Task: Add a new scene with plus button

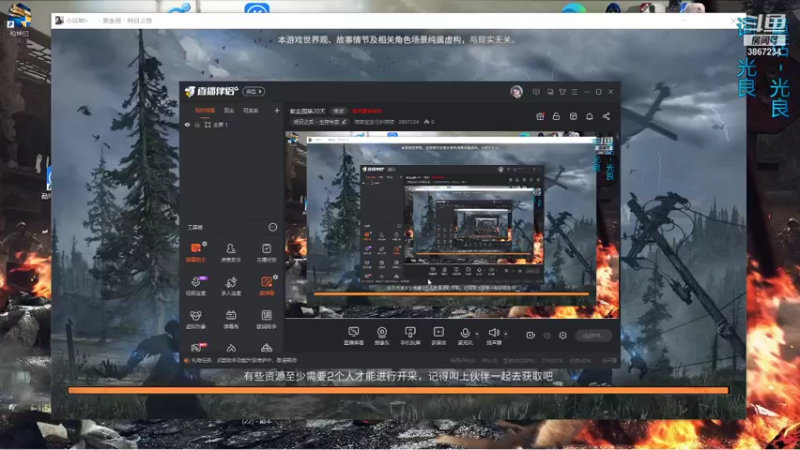Action: tap(277, 110)
